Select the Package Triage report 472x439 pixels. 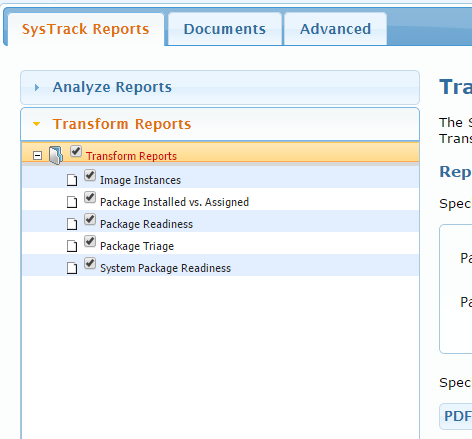(137, 246)
